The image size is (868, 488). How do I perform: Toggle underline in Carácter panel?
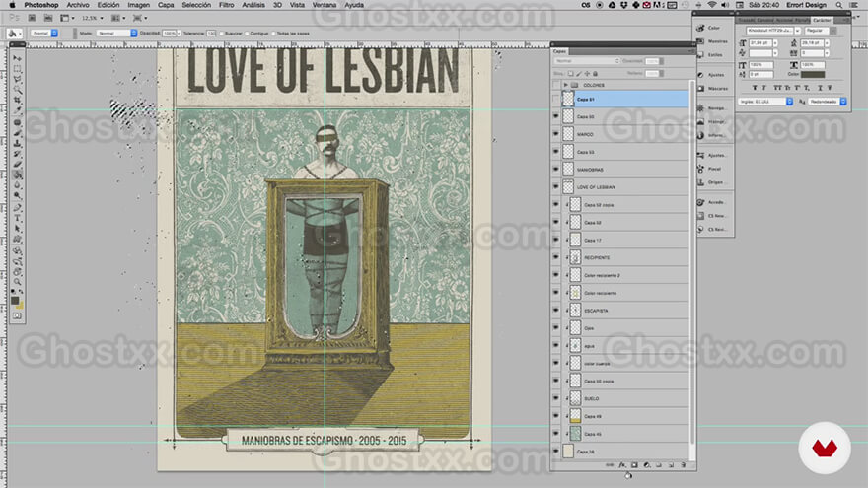point(821,88)
